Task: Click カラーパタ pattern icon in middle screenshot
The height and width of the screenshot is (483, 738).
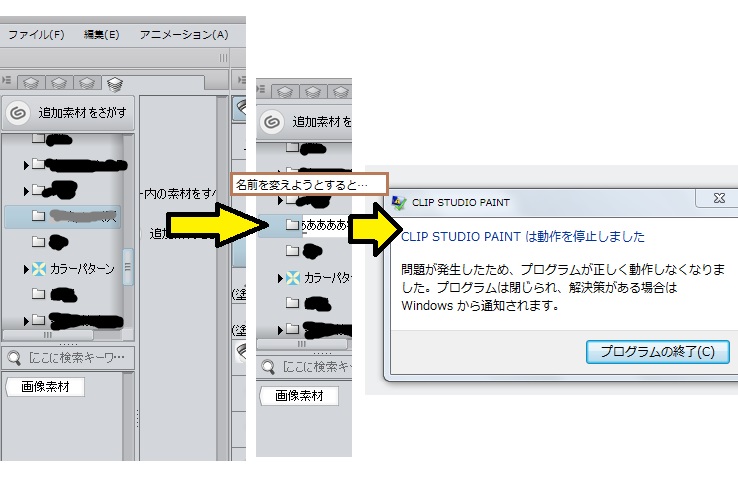Action: click(x=293, y=278)
